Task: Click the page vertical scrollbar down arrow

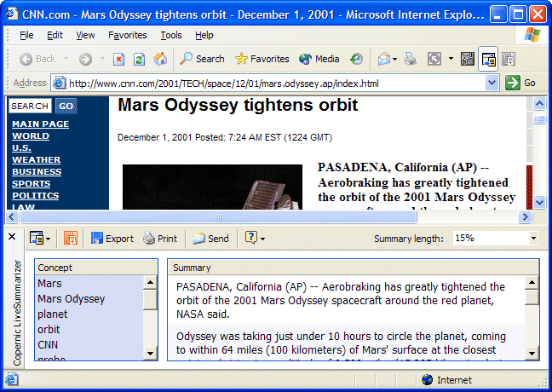Action: [x=539, y=203]
